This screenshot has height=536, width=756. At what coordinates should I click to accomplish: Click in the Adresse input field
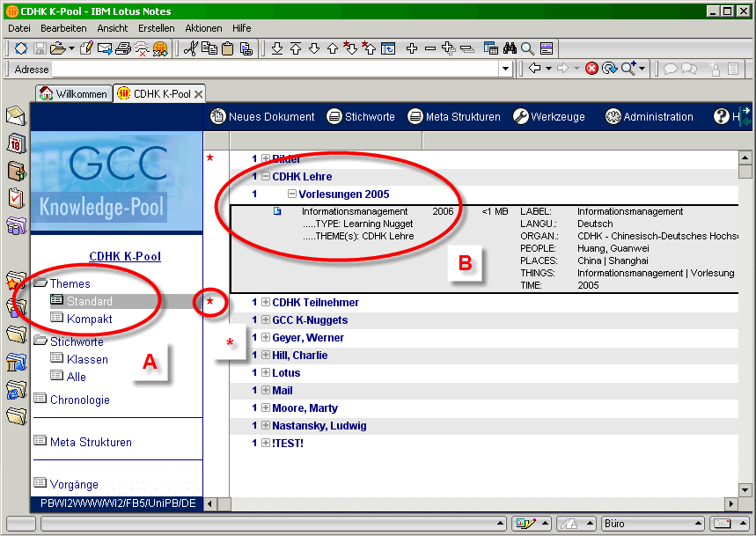[x=275, y=69]
